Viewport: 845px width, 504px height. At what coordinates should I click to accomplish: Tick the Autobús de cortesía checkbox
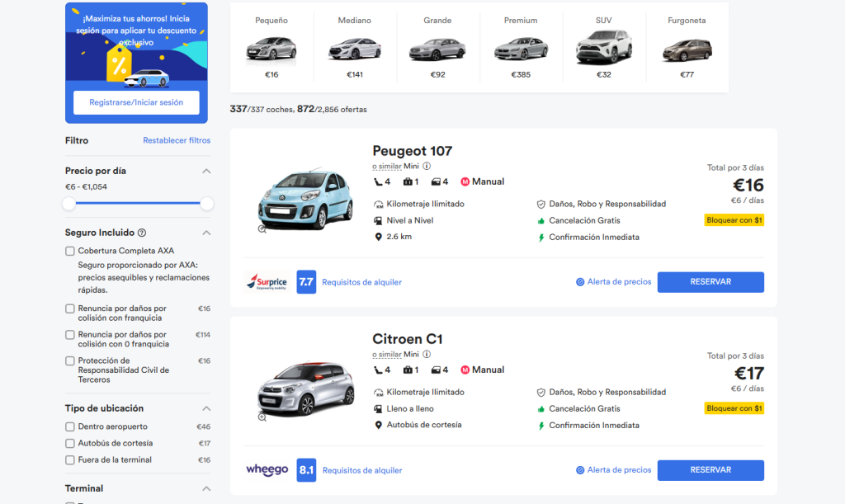(70, 443)
